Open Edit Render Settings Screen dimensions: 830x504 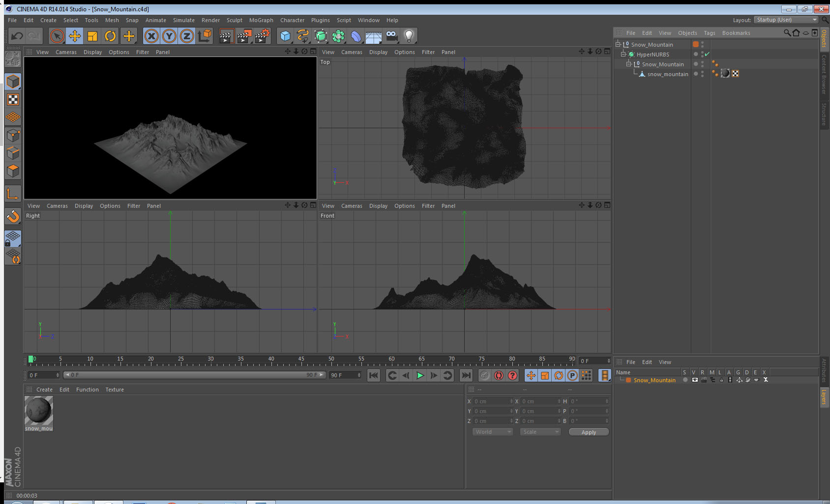[262, 36]
